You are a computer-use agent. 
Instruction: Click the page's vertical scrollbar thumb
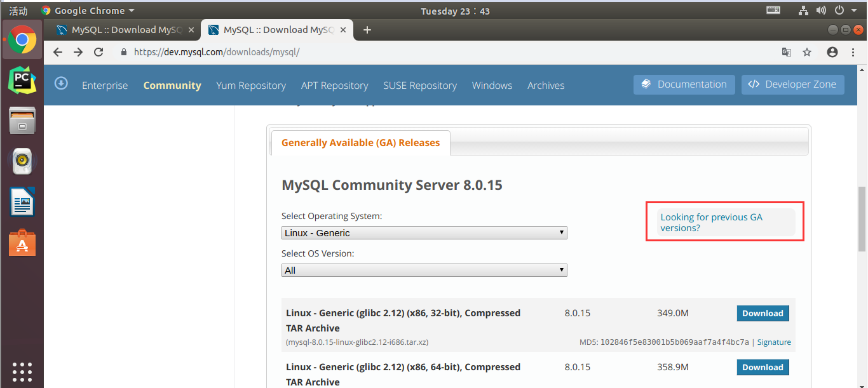pyautogui.click(x=862, y=219)
